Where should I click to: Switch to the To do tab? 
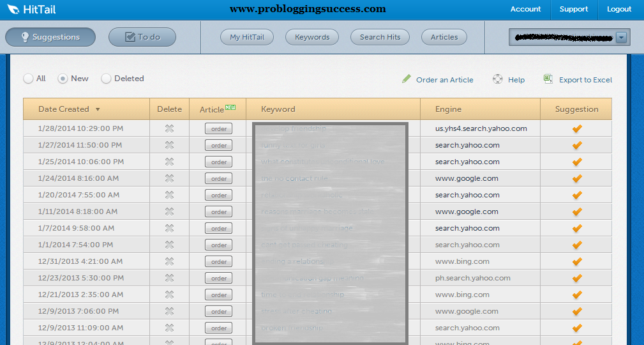[x=142, y=37]
